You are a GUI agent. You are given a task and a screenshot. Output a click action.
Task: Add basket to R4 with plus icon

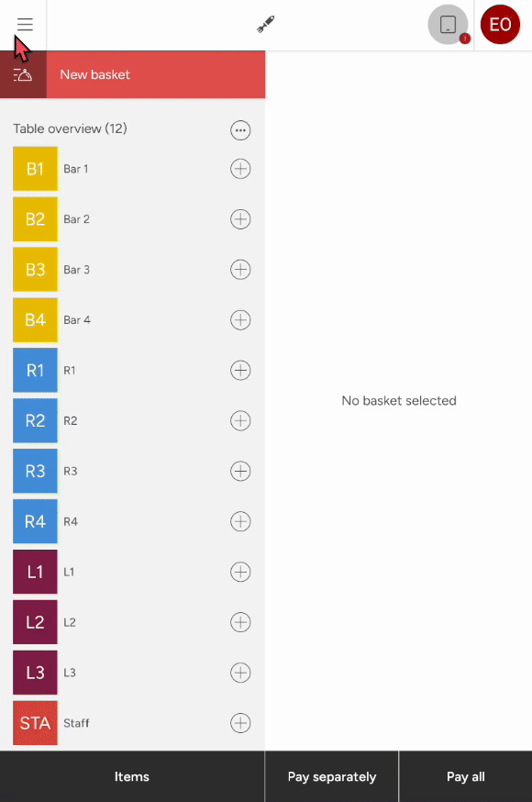(240, 521)
